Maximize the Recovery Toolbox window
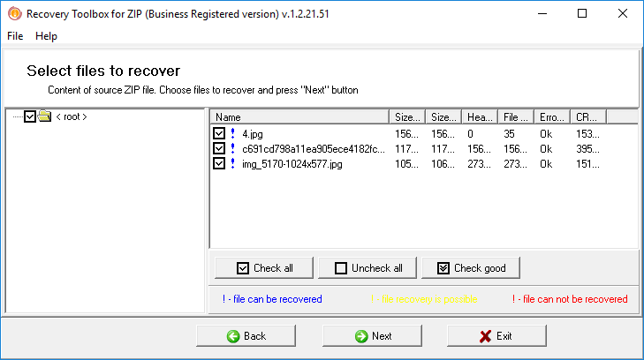644x360 pixels. pyautogui.click(x=582, y=13)
